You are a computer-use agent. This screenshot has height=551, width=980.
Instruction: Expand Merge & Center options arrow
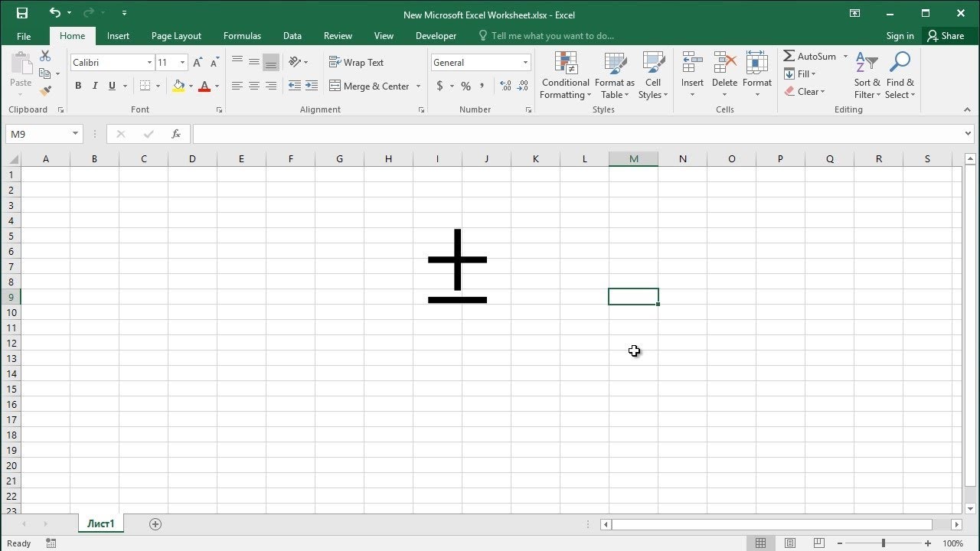(x=419, y=86)
